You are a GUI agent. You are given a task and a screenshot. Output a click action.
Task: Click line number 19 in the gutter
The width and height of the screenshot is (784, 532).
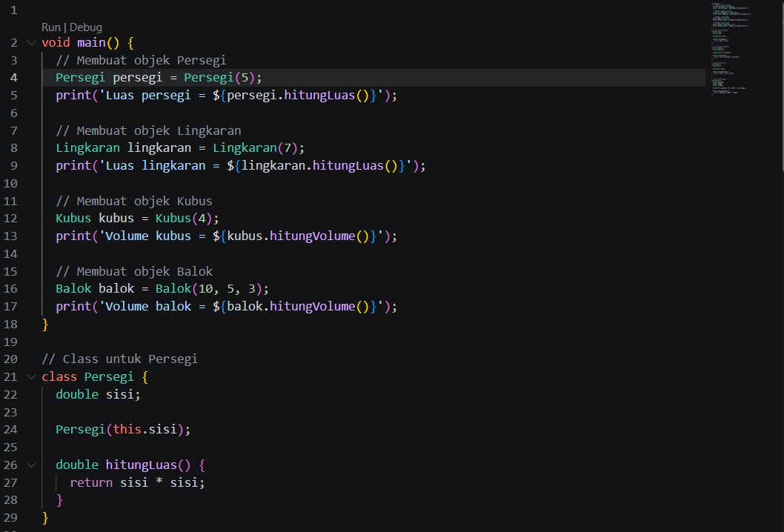(x=10, y=342)
